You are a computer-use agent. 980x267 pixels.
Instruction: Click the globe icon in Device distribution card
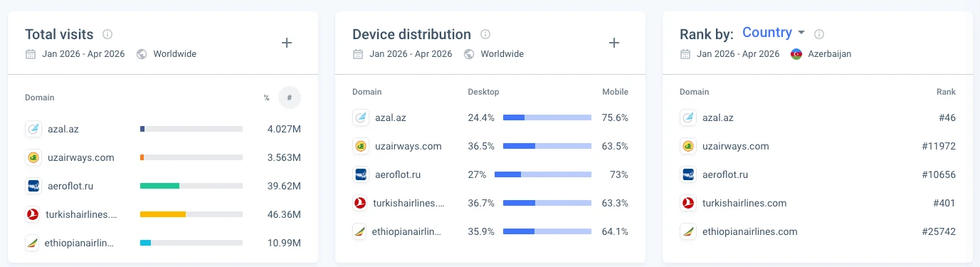point(468,54)
